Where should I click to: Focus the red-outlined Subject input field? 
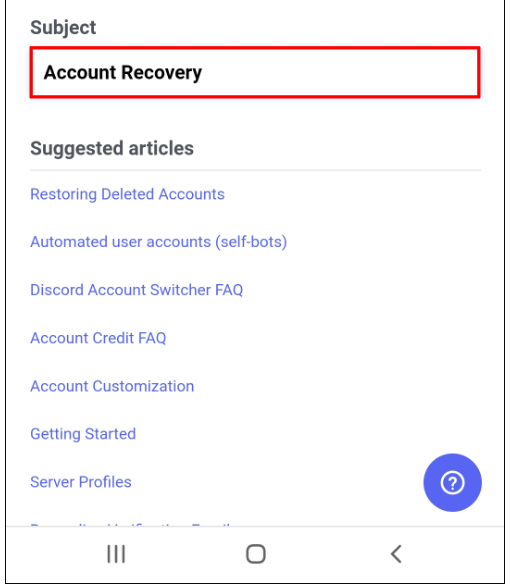click(x=255, y=72)
